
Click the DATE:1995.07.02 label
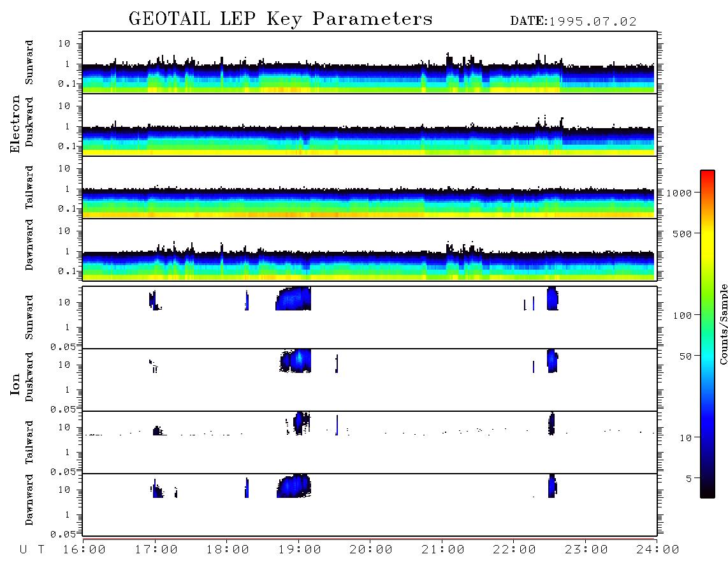(573, 22)
